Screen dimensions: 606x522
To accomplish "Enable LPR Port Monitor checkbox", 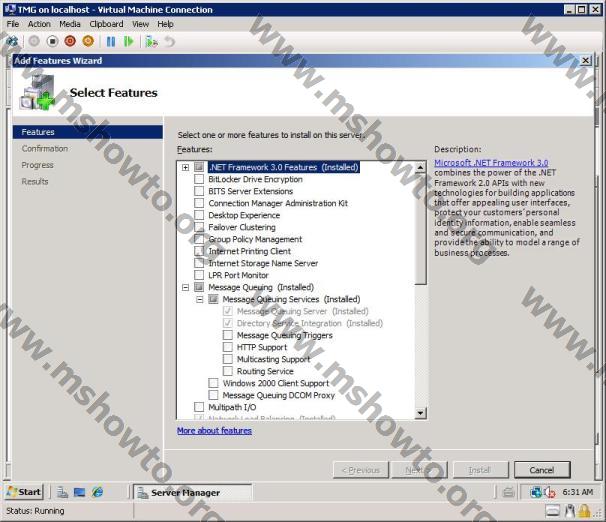I will (x=199, y=275).
